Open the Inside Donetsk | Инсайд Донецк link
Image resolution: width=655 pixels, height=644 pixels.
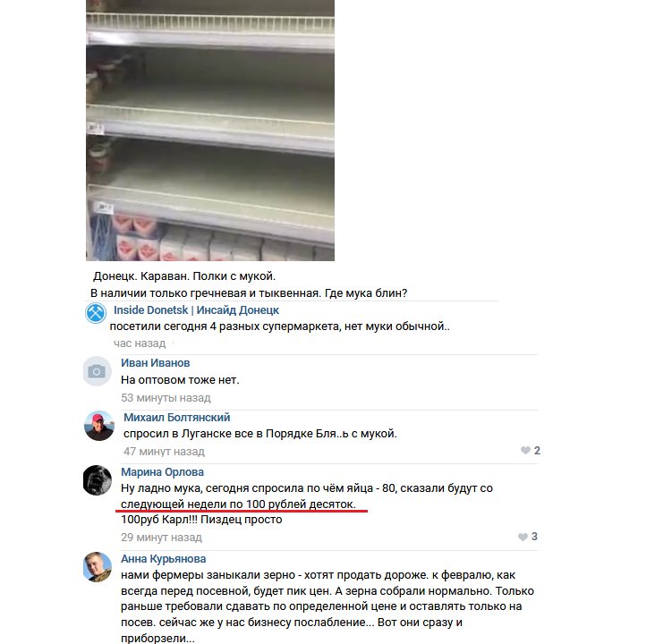pos(196,310)
